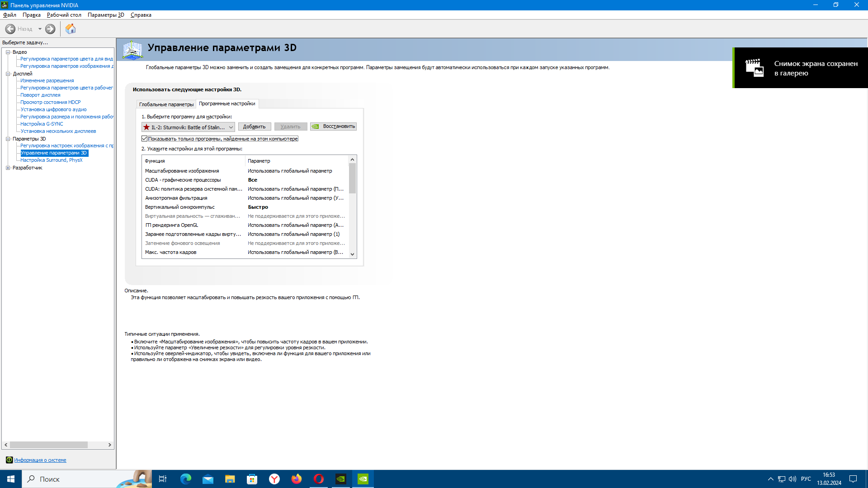The image size is (868, 488).
Task: Open the IL-2 Sturmovik program dropdown
Action: coord(188,127)
